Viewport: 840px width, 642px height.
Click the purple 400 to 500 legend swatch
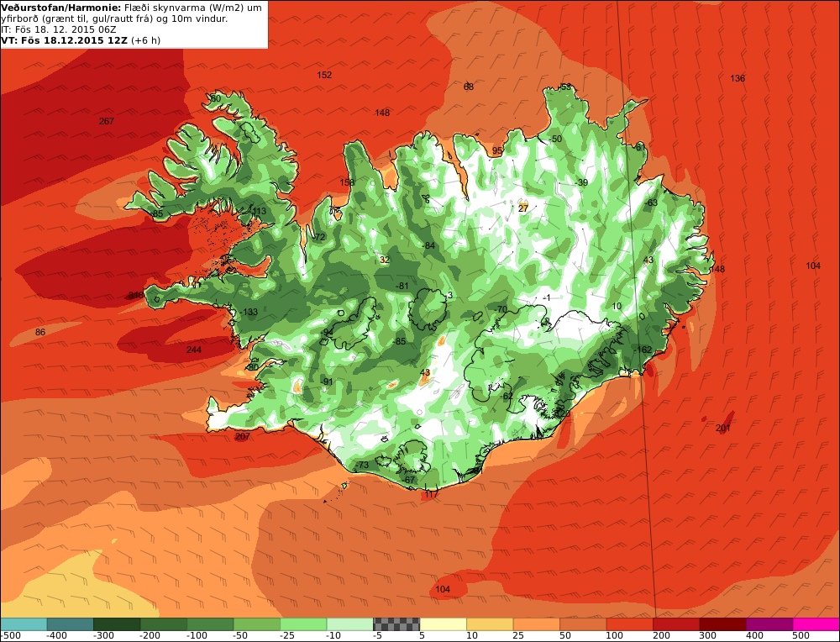769,624
